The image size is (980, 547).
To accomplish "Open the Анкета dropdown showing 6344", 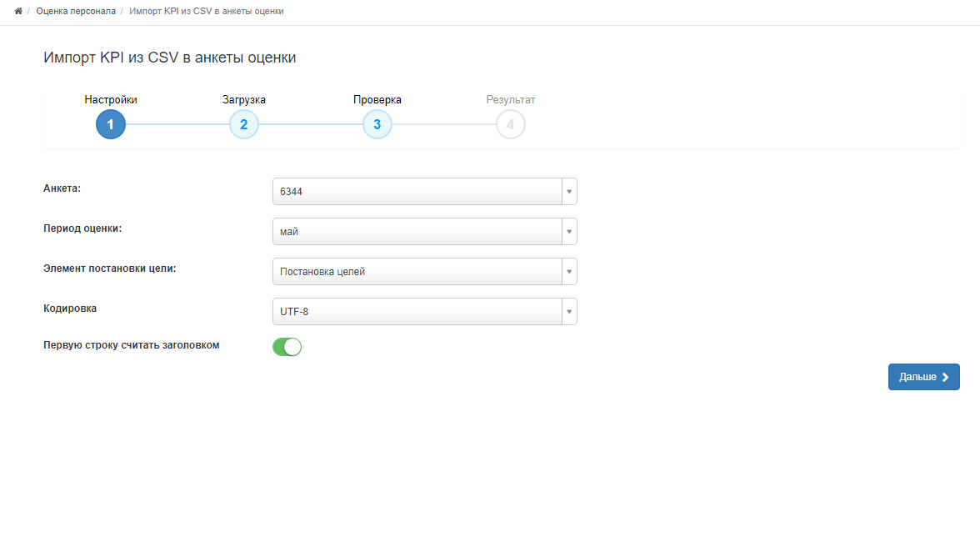I will [x=424, y=191].
